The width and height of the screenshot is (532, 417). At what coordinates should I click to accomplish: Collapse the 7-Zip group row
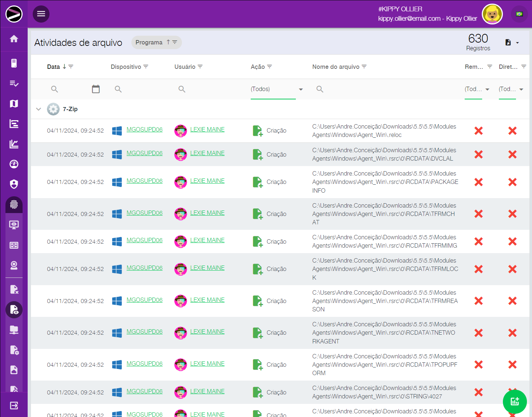39,109
